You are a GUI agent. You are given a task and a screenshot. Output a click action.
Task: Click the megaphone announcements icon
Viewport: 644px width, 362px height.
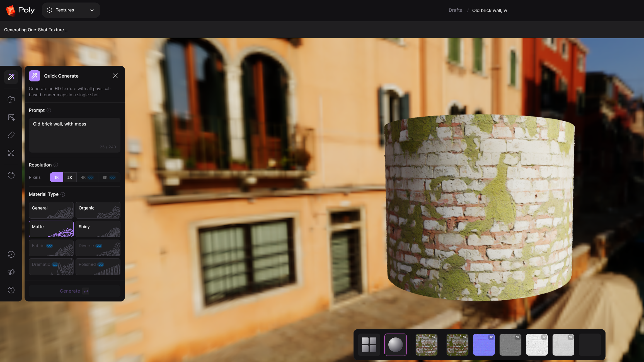coord(11,272)
